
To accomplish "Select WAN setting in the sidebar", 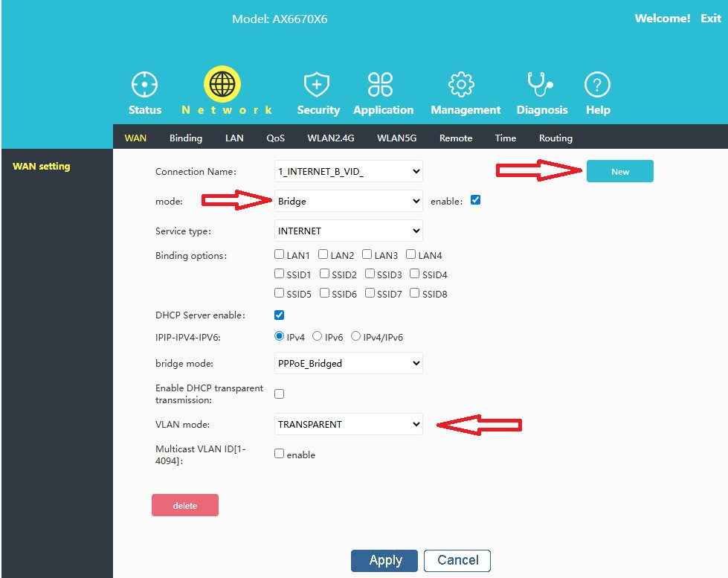I will point(42,166).
